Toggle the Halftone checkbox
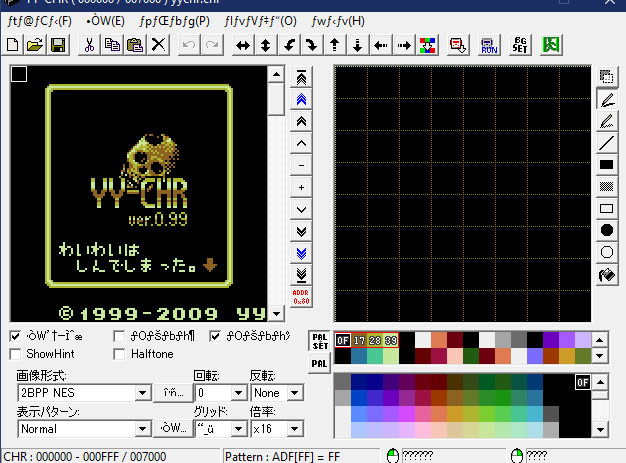Screen dimensions: 626x463 119,354
